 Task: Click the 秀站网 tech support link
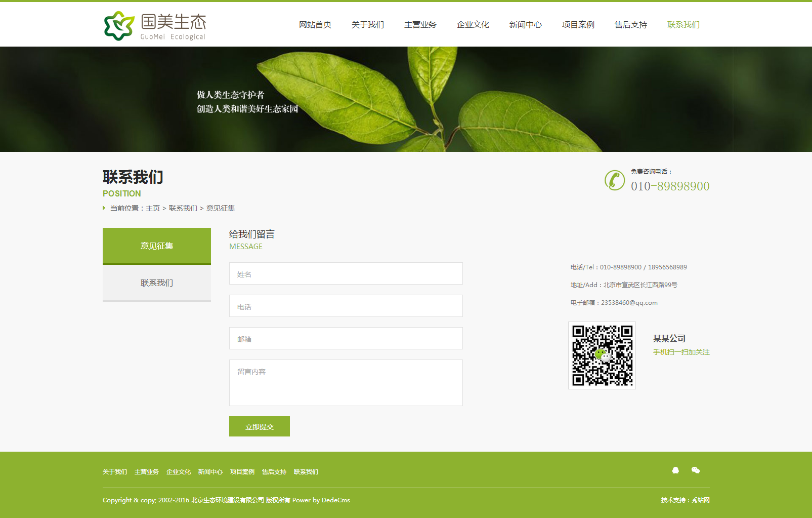700,500
